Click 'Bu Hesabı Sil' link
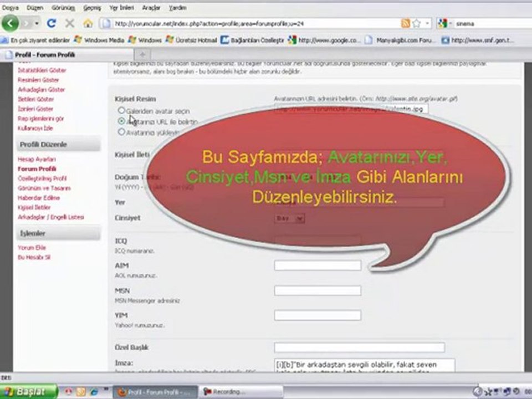The height and width of the screenshot is (399, 532). click(34, 257)
